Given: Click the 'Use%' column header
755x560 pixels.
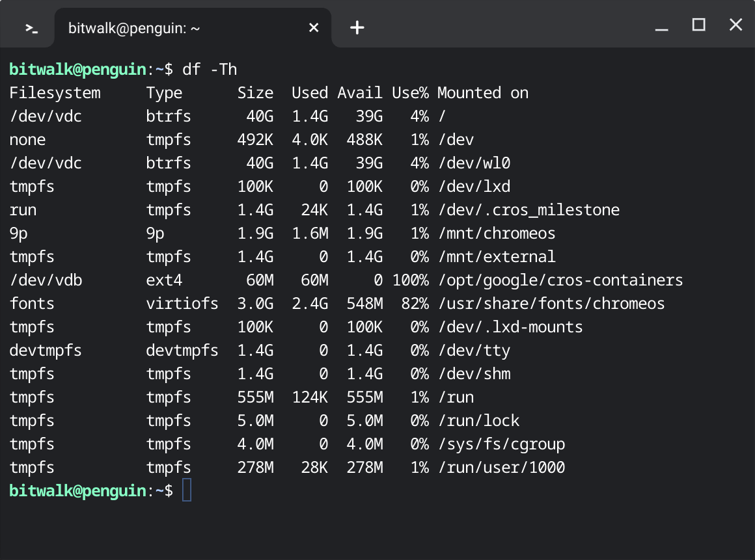Looking at the screenshot, I should (410, 93).
